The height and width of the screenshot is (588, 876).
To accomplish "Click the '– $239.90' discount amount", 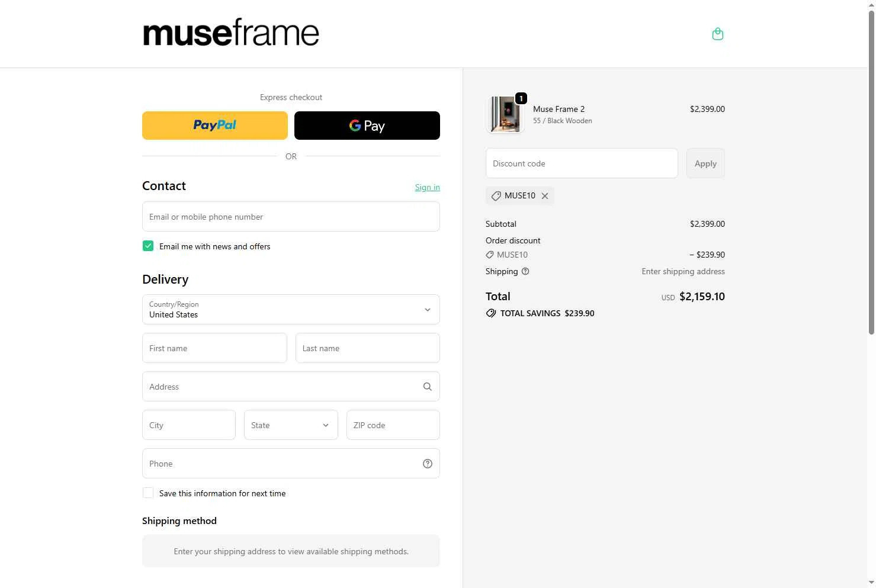I will pos(707,255).
